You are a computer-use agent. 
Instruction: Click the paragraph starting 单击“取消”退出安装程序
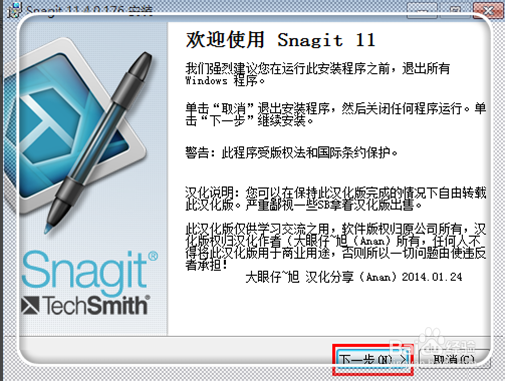[336, 114]
